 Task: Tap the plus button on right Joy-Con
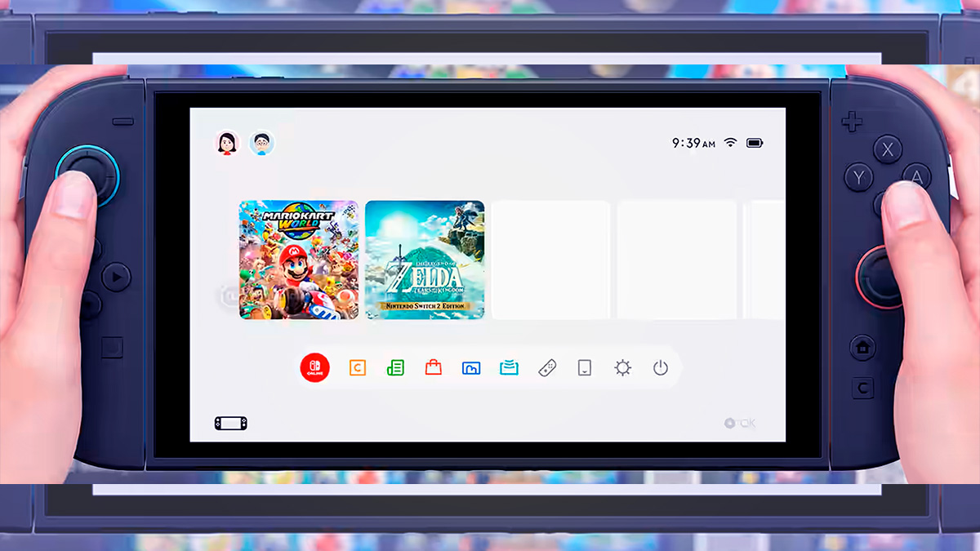click(852, 123)
